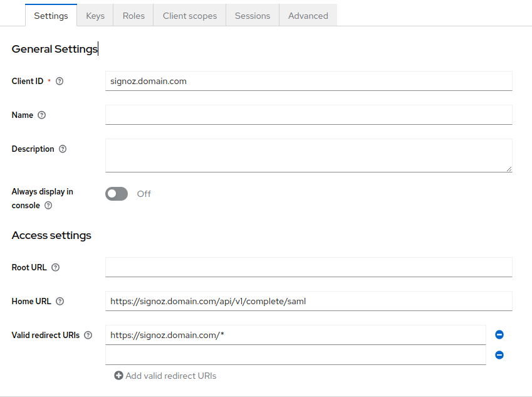Click the Root URL input field
This screenshot has width=532, height=397.
pyautogui.click(x=308, y=267)
